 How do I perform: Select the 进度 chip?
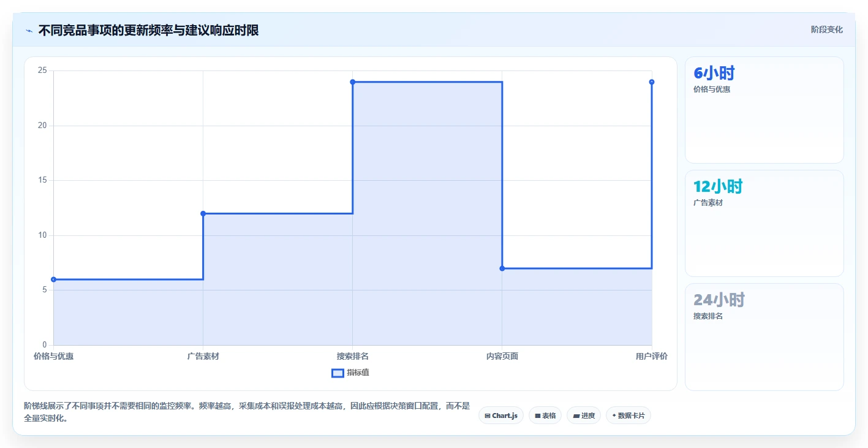pyautogui.click(x=584, y=416)
